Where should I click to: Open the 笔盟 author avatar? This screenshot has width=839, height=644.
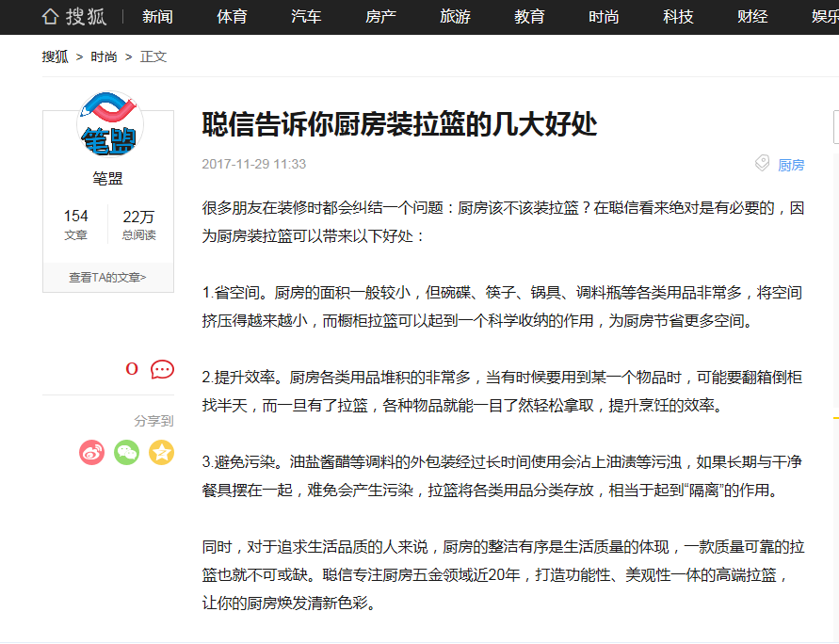coord(109,124)
